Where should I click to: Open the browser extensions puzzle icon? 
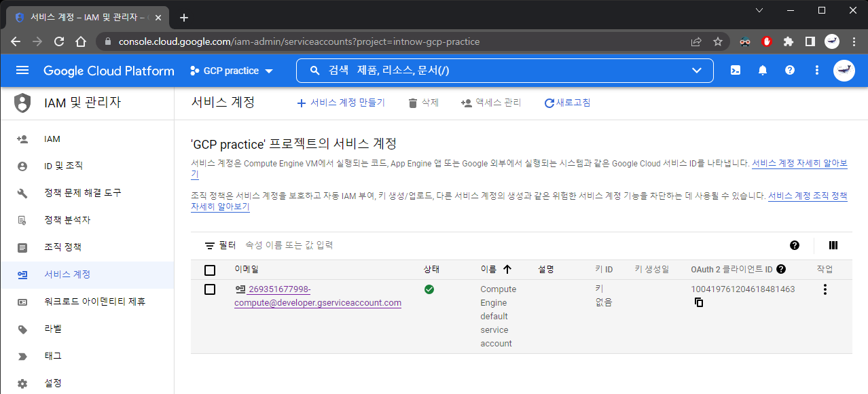click(789, 41)
